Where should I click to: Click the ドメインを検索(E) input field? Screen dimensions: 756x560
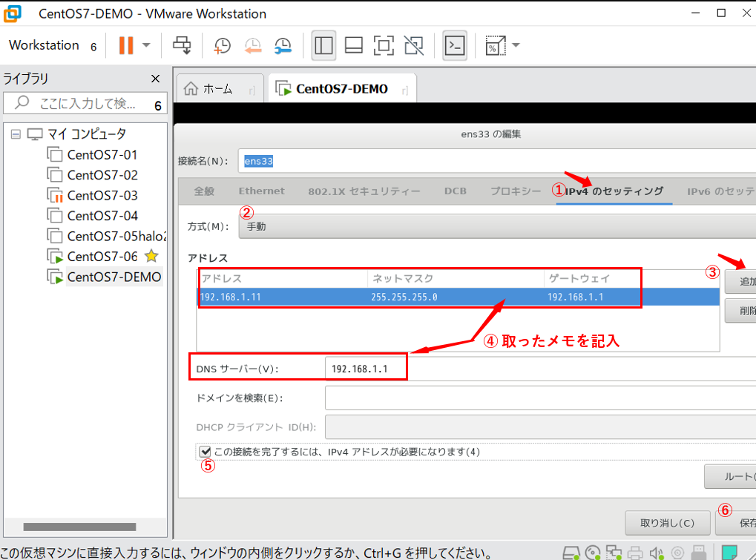point(541,398)
